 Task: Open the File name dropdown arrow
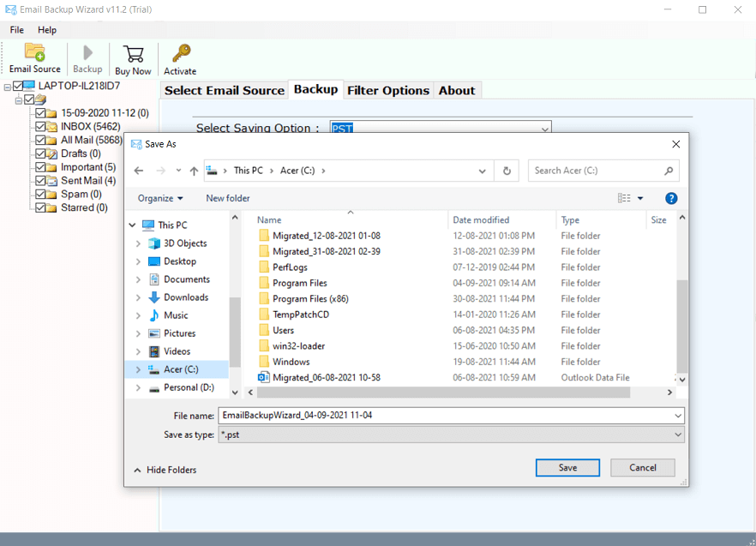[678, 416]
